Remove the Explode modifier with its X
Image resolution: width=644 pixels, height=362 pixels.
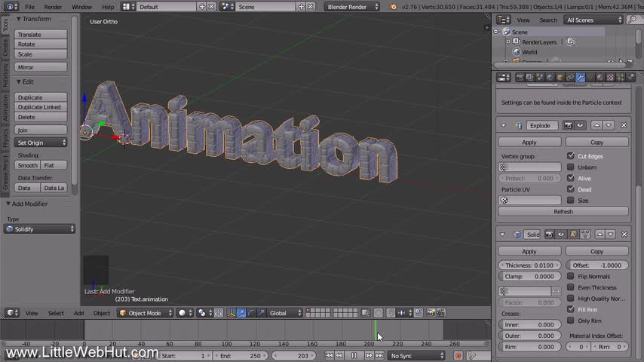[624, 125]
